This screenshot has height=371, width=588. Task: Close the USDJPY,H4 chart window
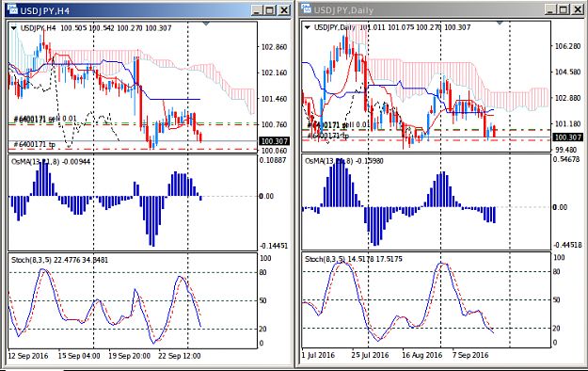coord(284,10)
